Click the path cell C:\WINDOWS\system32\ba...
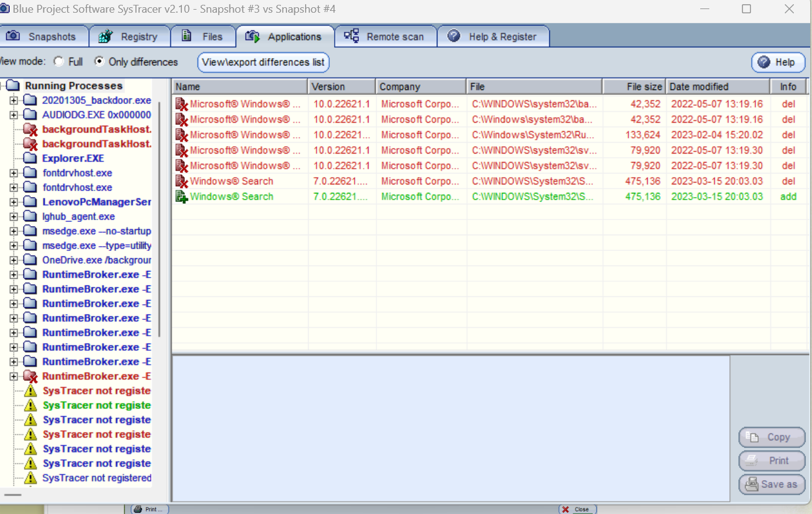Image resolution: width=812 pixels, height=514 pixels. tap(533, 104)
